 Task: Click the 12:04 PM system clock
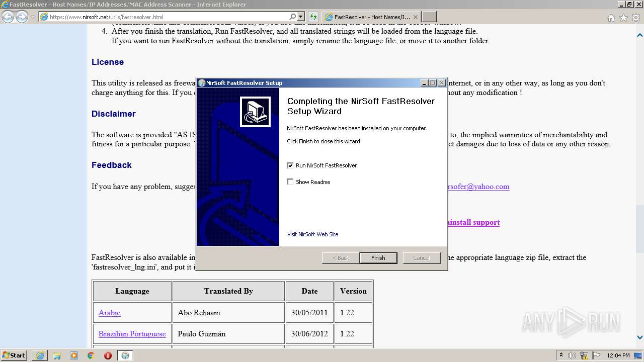[618, 355]
